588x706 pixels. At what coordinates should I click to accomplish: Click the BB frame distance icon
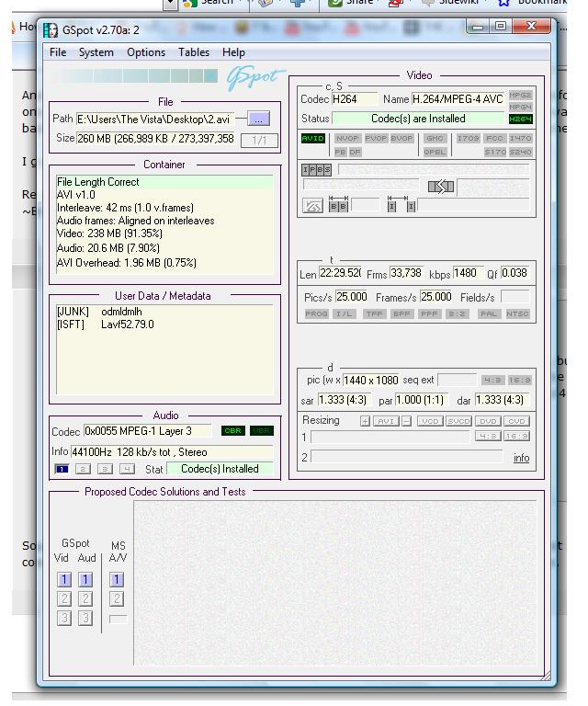click(338, 205)
